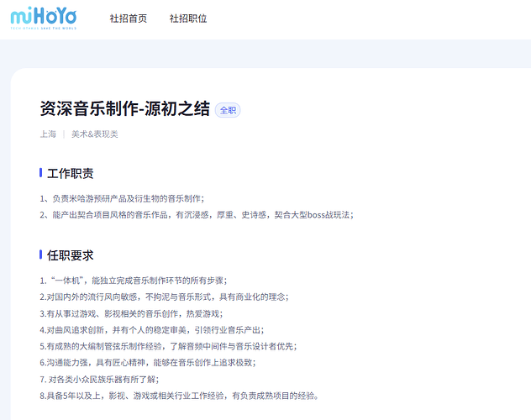Screen dimensions: 531x420
Task: Click the 任职要求 section heading
Action: pos(70,255)
